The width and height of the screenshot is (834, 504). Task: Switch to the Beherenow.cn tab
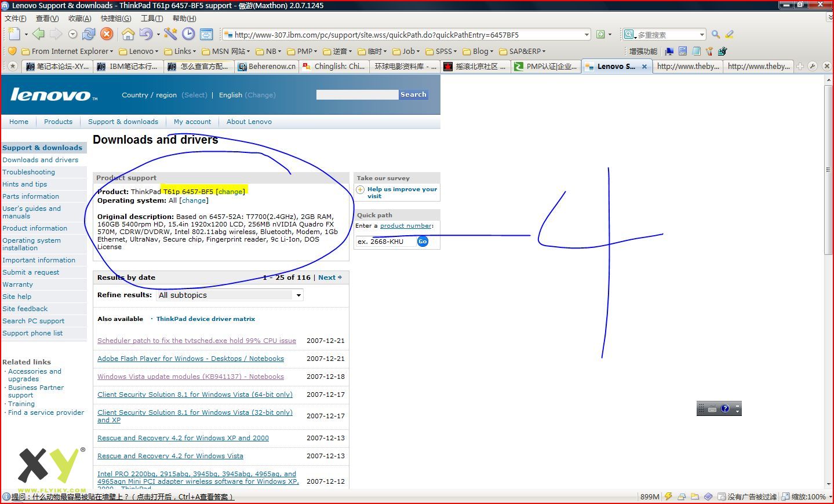pos(267,66)
